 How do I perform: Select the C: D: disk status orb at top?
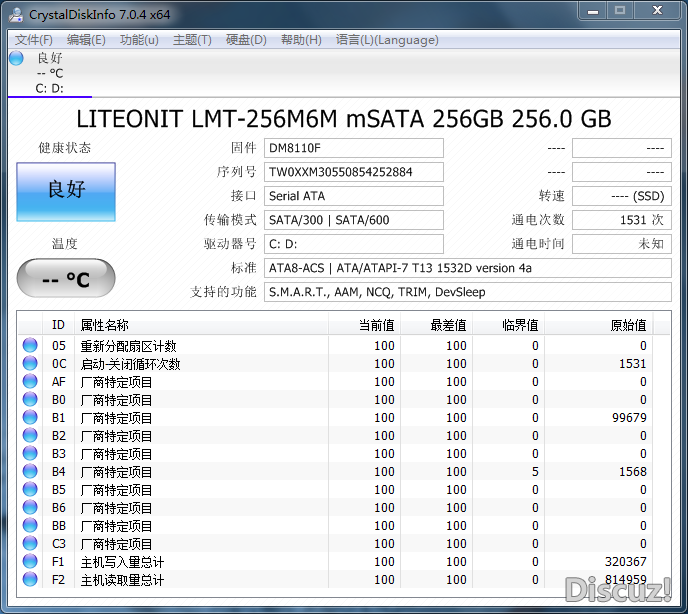point(16,58)
